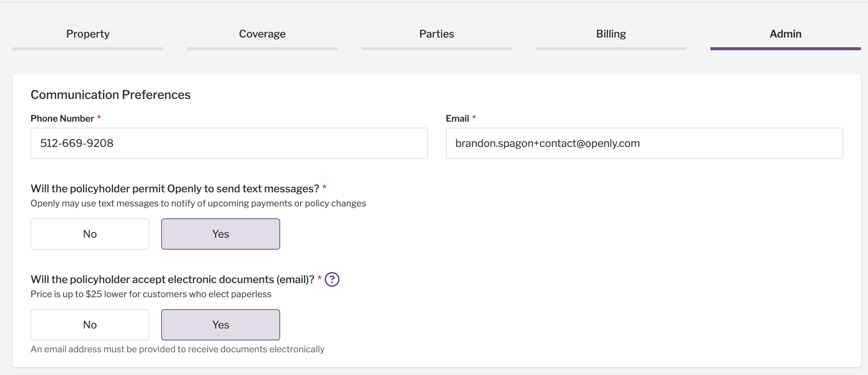Choose No for text message permission
This screenshot has height=375, width=868.
(90, 234)
